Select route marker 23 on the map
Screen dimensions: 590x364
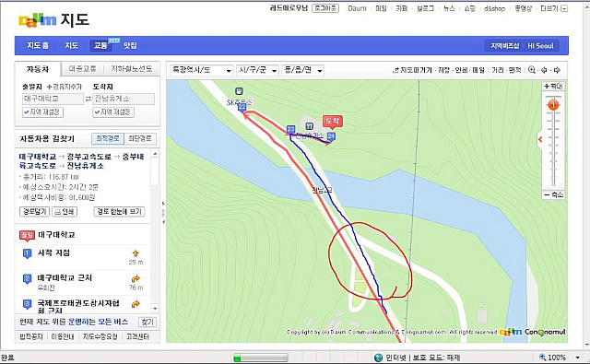(290, 130)
